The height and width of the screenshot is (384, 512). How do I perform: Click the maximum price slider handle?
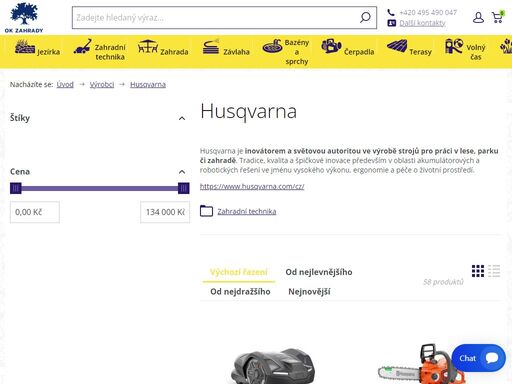click(x=184, y=188)
